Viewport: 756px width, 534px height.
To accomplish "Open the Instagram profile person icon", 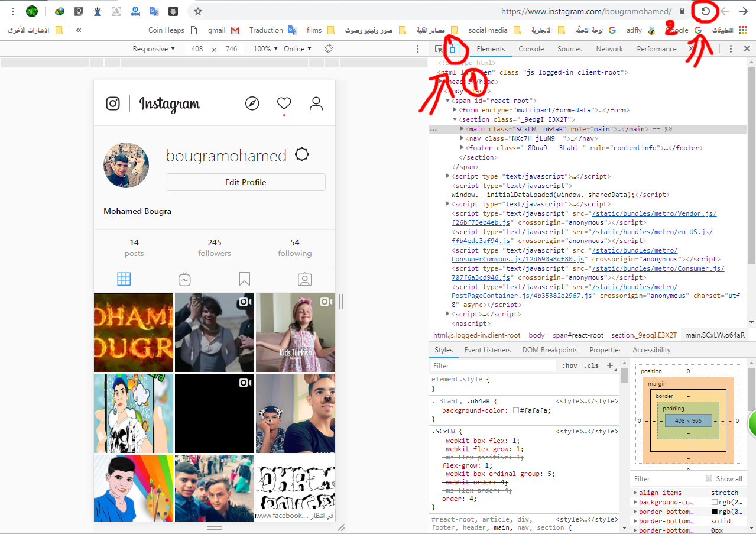I will 316,103.
